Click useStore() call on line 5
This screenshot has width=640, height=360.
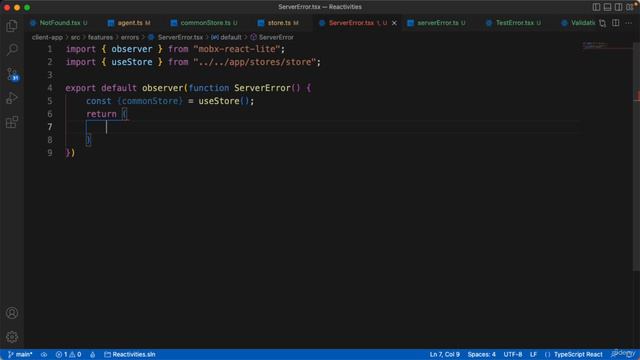pyautogui.click(x=224, y=101)
